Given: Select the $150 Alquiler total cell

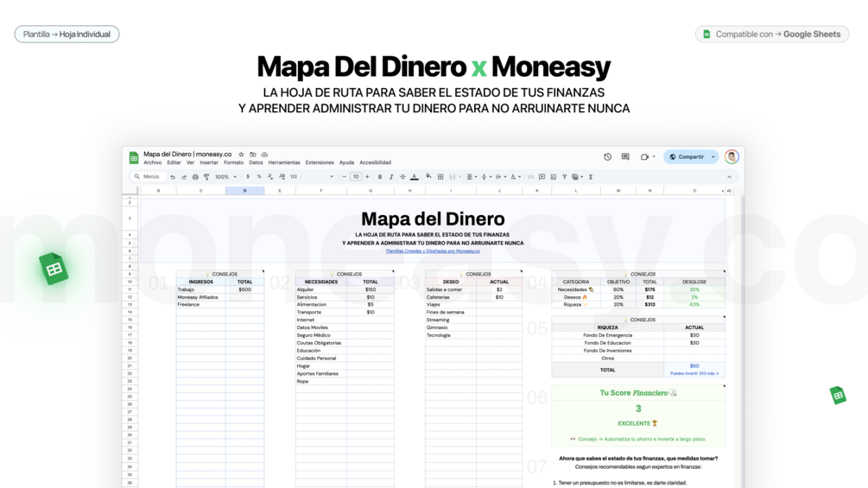Looking at the screenshot, I should click(x=371, y=289).
